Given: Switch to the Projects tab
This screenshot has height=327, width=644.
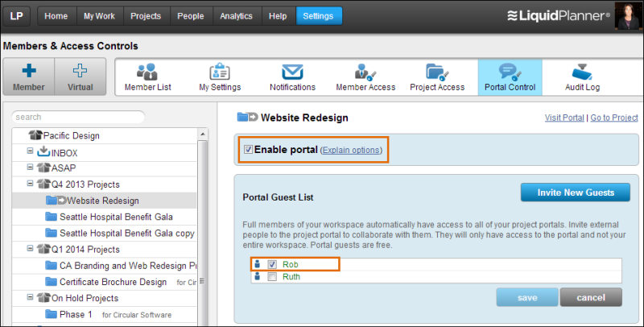Looking at the screenshot, I should click(x=146, y=16).
